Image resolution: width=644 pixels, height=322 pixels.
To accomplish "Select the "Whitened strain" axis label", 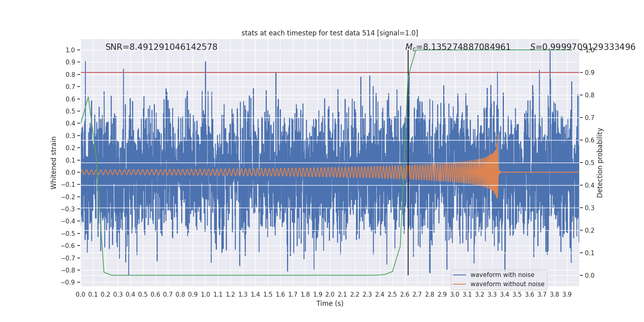I will (x=54, y=163).
